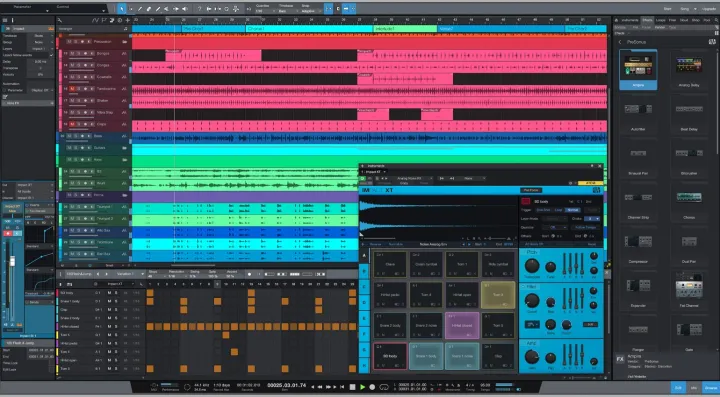Select the Eraser tool in the toolbar
The width and height of the screenshot is (720, 397).
coord(149,9)
